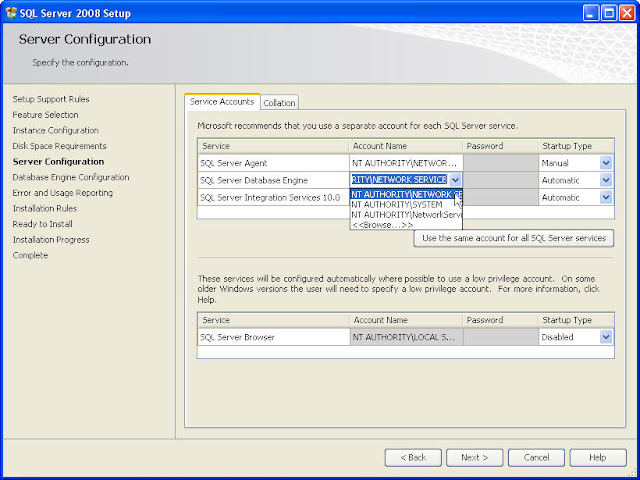
Task: Select the Service Accounts tab
Action: (x=222, y=102)
